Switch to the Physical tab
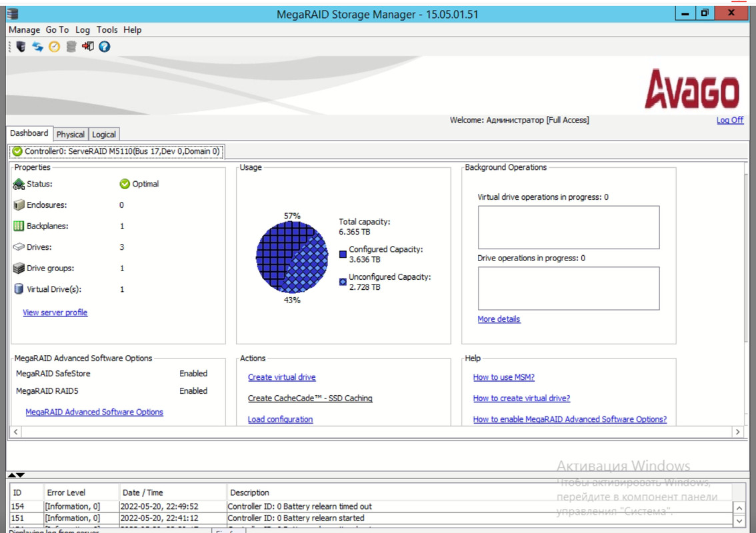 coord(71,135)
